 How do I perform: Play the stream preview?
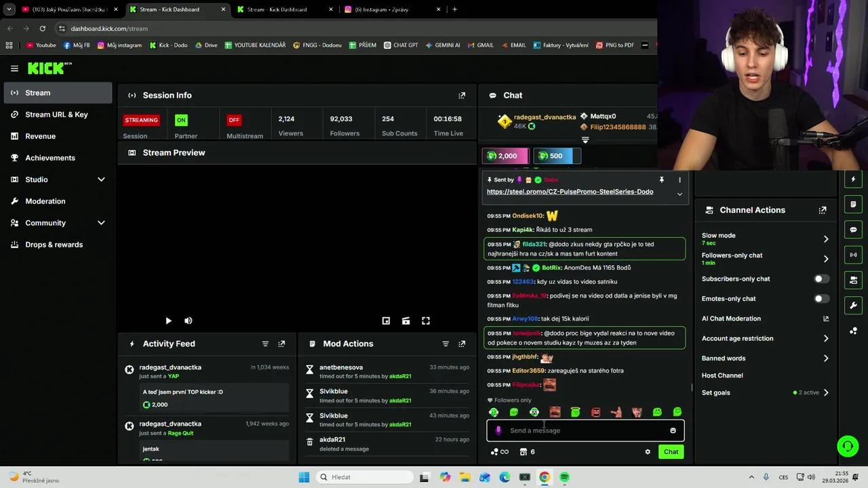[168, 321]
